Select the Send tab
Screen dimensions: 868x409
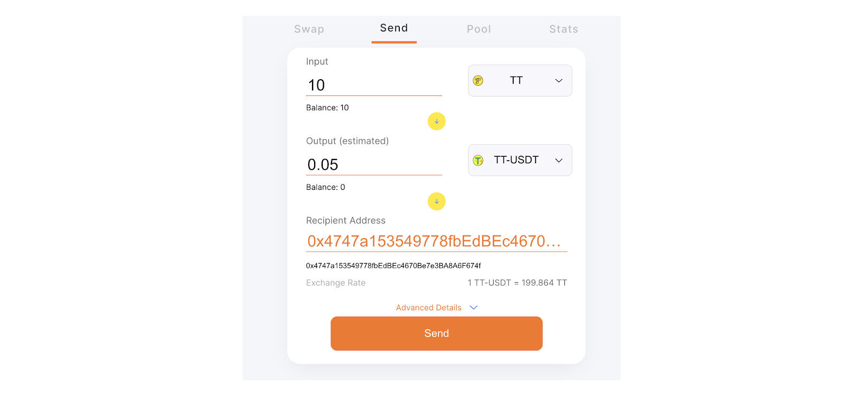point(394,28)
